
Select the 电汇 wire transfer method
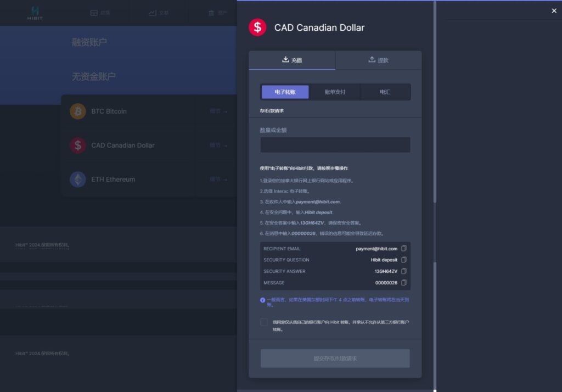click(385, 92)
